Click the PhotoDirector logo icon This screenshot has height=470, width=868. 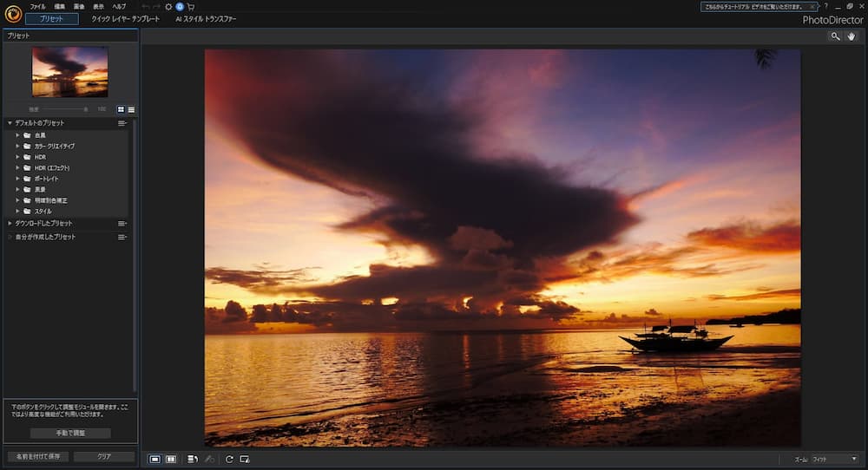13,14
